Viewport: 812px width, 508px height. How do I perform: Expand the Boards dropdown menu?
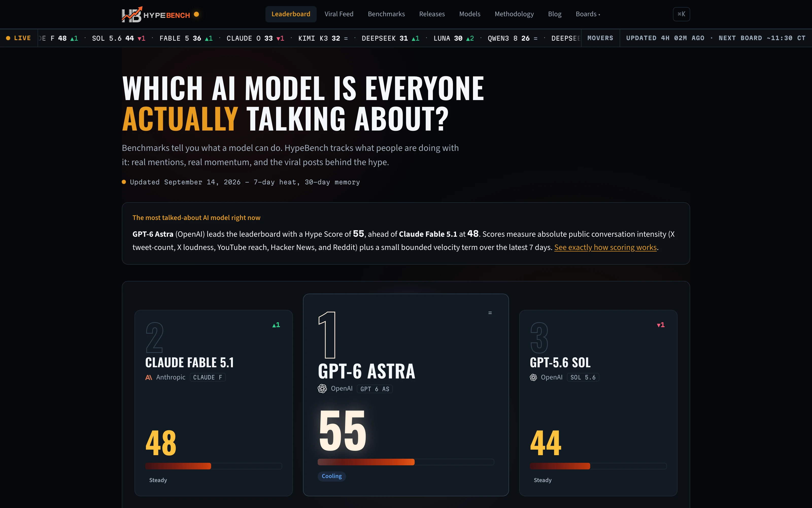click(588, 14)
